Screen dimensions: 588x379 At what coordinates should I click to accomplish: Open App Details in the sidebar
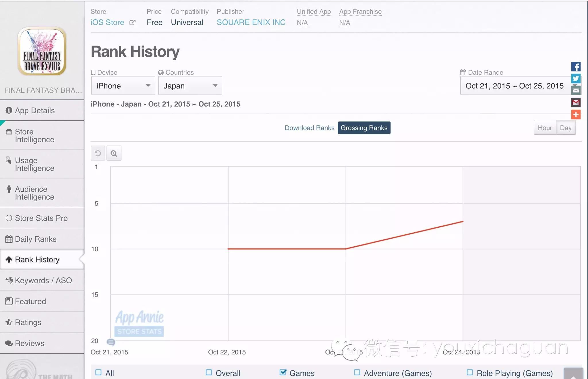coord(42,111)
